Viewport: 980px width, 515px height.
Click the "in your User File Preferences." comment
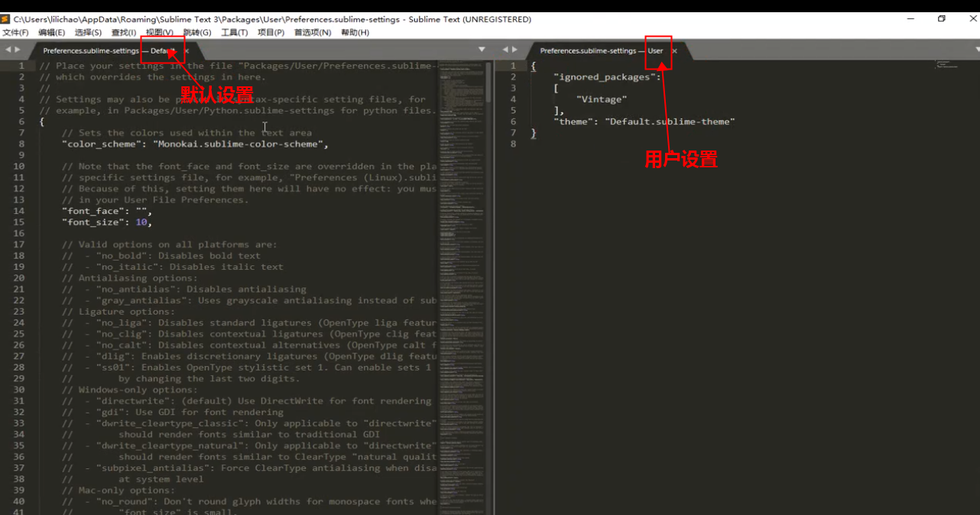pos(155,200)
